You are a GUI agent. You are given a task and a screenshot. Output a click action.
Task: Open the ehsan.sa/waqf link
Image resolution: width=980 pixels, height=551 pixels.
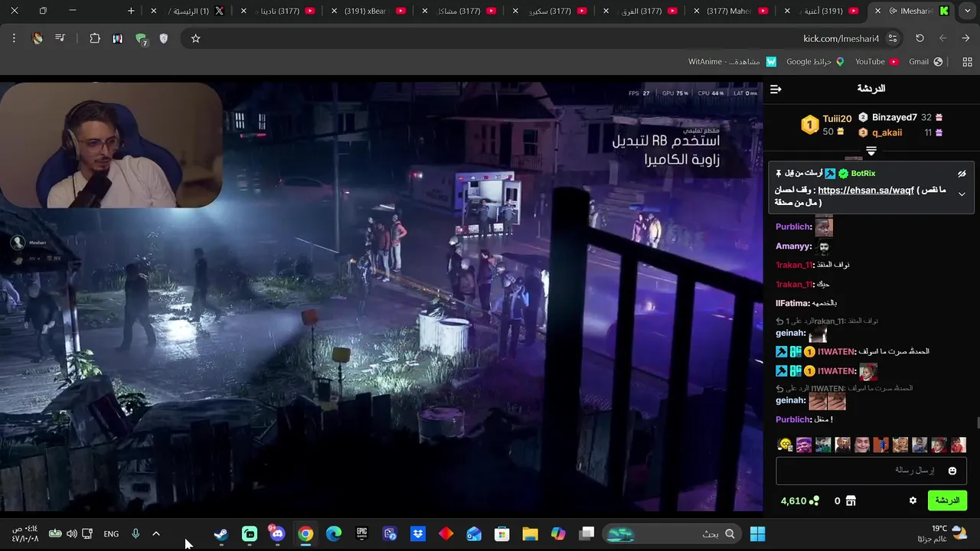[x=866, y=191]
